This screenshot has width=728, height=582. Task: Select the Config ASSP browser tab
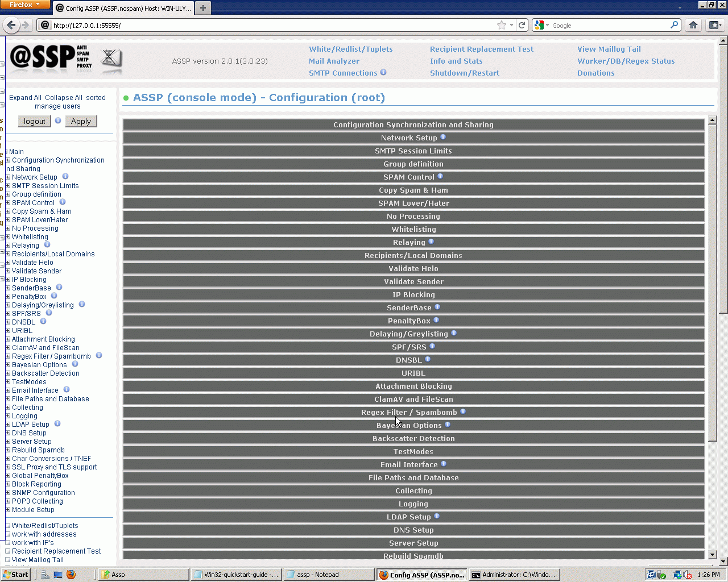click(123, 9)
